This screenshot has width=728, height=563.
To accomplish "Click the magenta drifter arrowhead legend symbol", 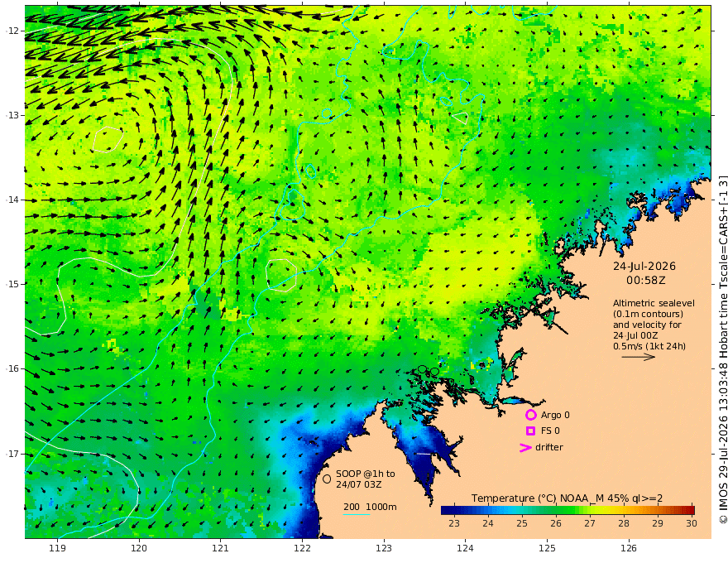I will pyautogui.click(x=525, y=448).
